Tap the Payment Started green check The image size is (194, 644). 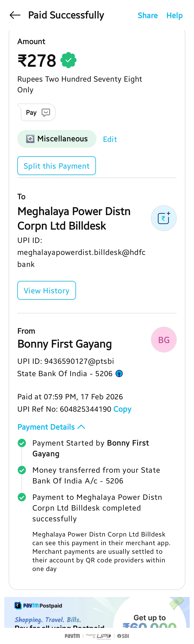click(22, 443)
